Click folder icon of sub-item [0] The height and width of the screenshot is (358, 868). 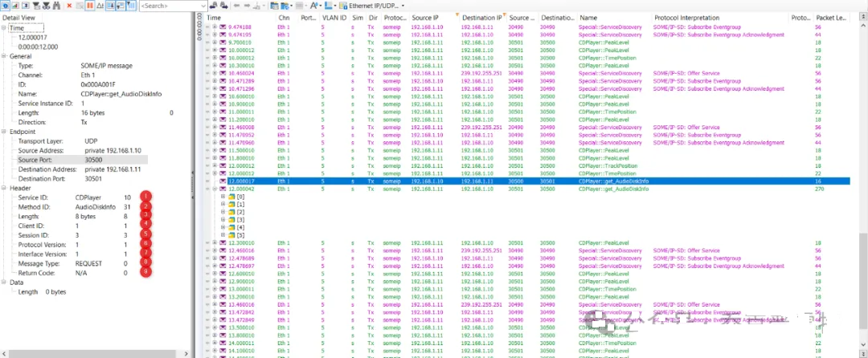[231, 196]
